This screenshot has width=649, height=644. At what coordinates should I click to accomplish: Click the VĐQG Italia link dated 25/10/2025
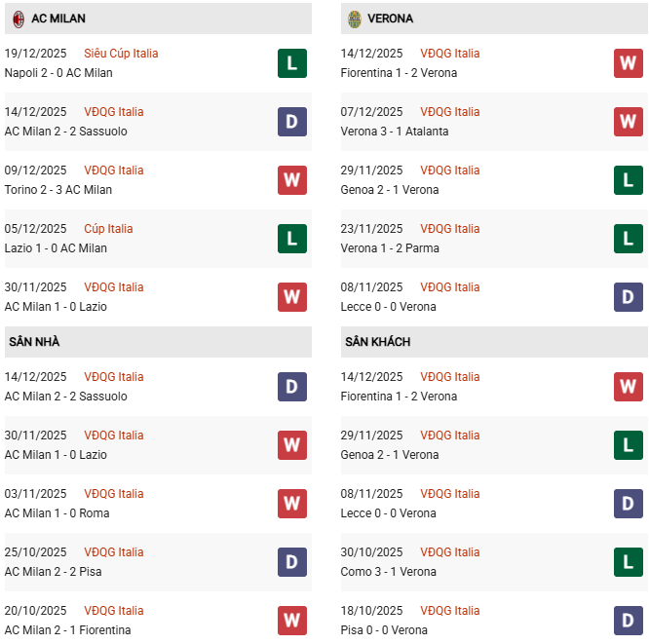[x=113, y=552]
